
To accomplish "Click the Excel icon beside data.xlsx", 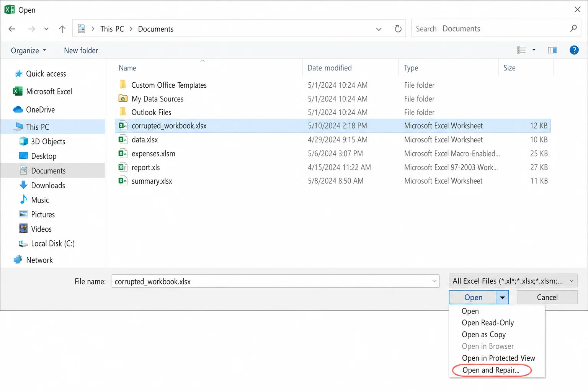I will (x=122, y=139).
